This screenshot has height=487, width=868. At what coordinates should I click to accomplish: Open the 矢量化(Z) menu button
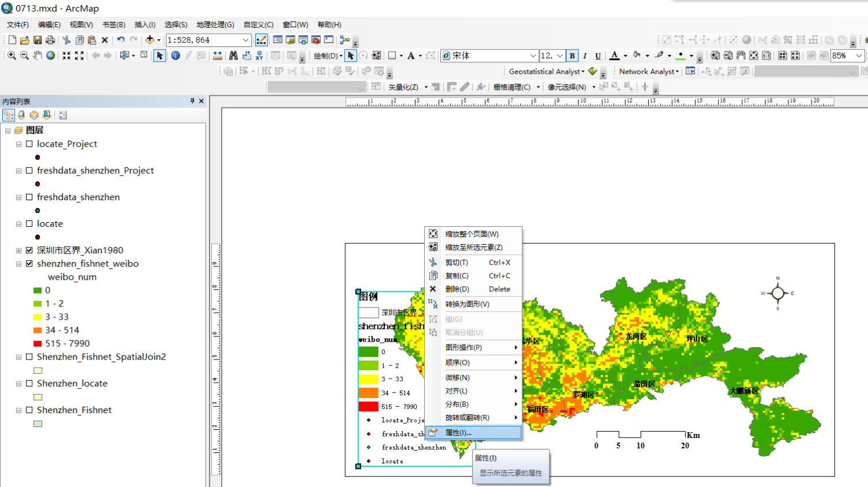(x=407, y=87)
